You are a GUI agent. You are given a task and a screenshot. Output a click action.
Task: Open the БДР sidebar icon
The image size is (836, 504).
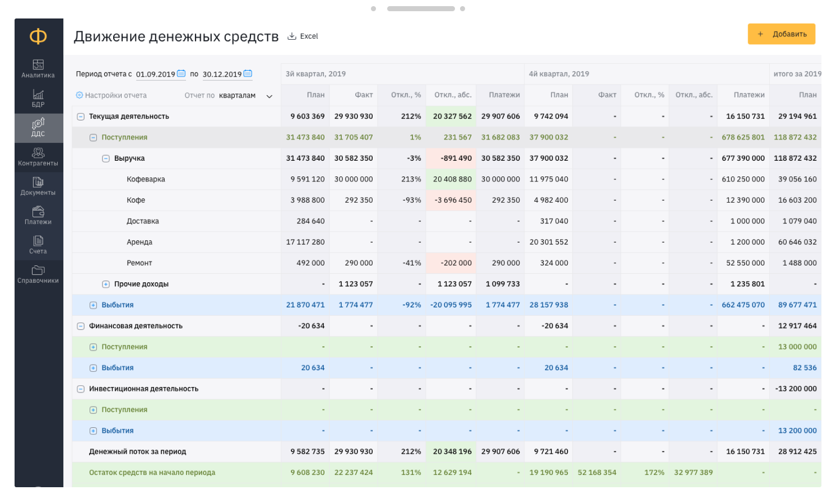click(38, 95)
